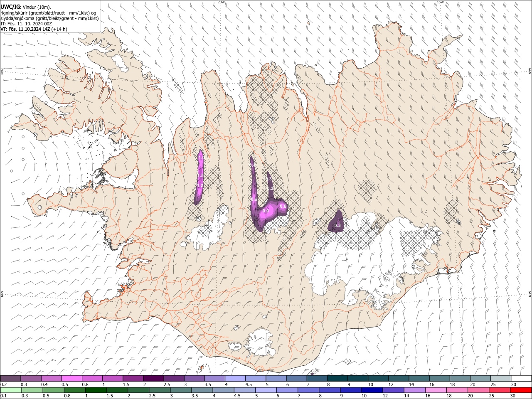Pick the light grey swatch starting at 25, snow scale
532x399 pixels.
click(x=501, y=378)
